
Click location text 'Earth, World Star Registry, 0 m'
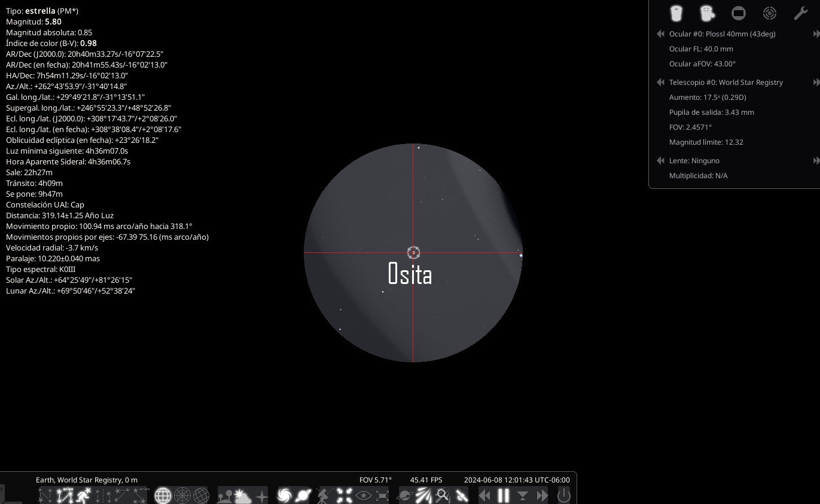pos(87,479)
